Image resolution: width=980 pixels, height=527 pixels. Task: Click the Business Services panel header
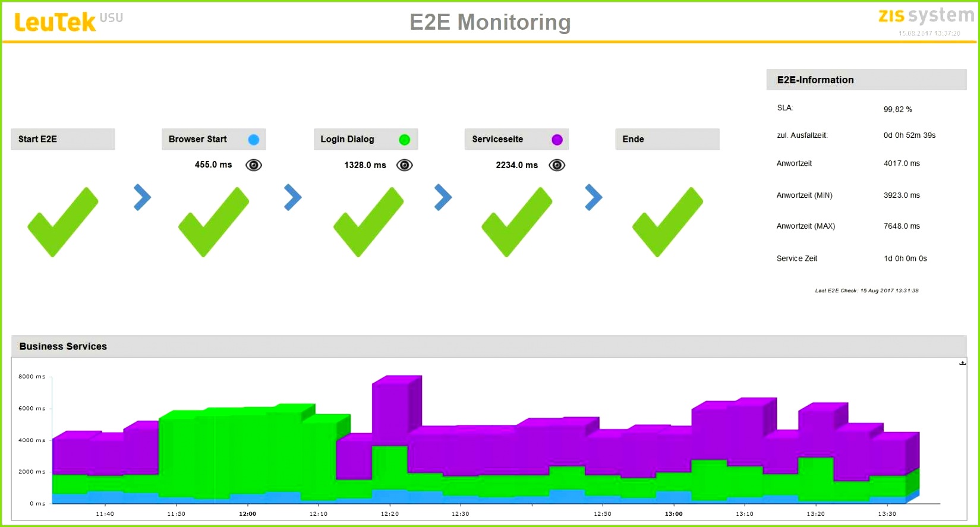489,346
